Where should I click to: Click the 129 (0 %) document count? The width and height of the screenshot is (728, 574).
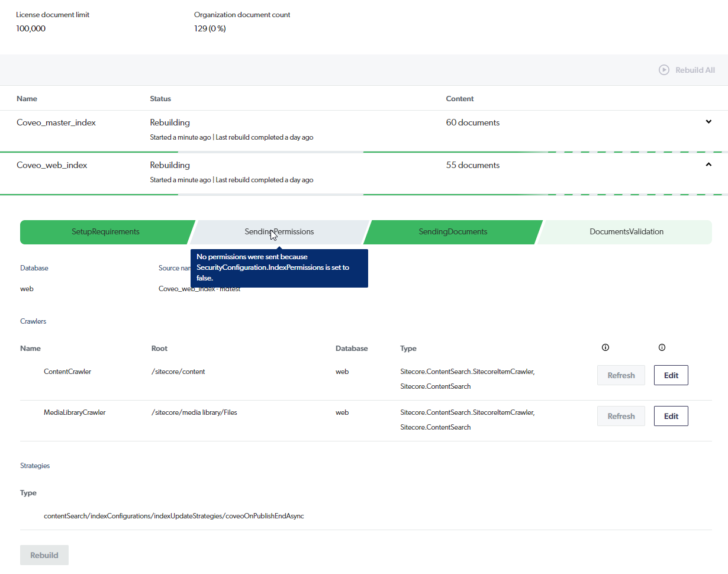coord(210,28)
